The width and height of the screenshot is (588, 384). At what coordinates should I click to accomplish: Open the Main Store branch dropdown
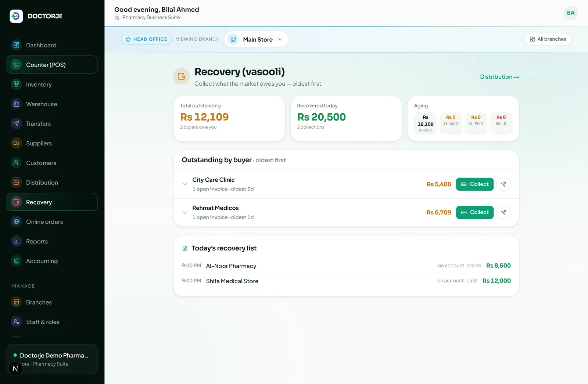pyautogui.click(x=256, y=39)
